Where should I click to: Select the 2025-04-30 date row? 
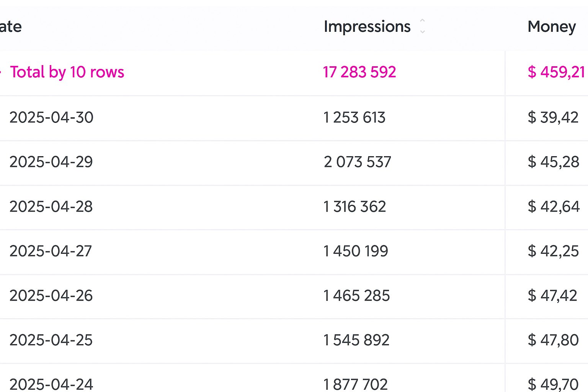pos(51,117)
